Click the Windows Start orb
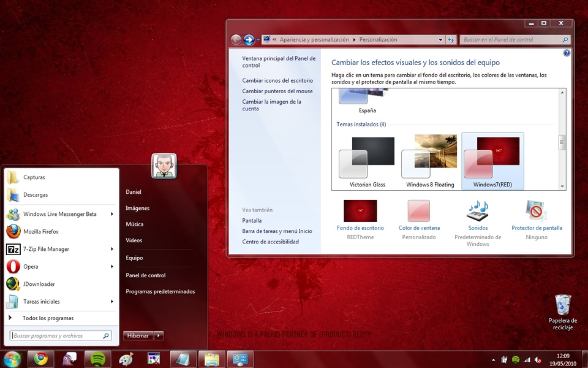The width and height of the screenshot is (588, 368). 12,359
